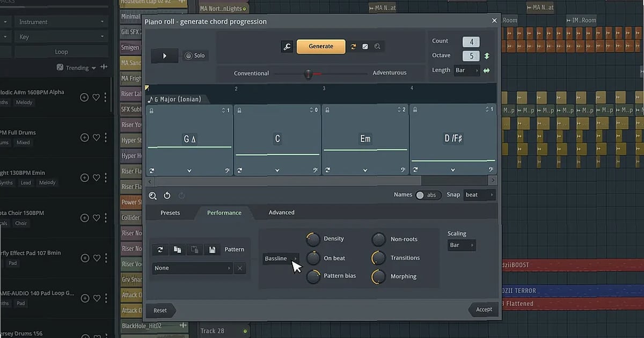Image resolution: width=644 pixels, height=338 pixels.
Task: Click the Generate button
Action: pos(321,46)
